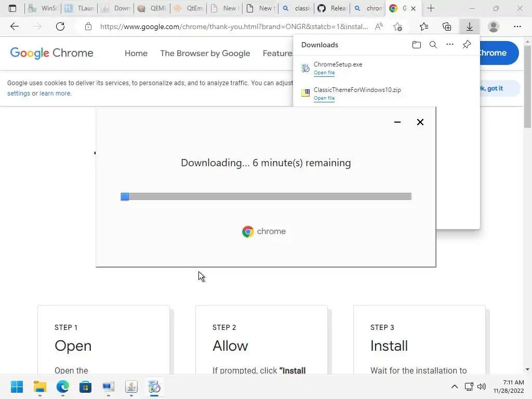Image resolution: width=532 pixels, height=399 pixels.
Task: Click the browser Back arrow
Action: [14, 26]
